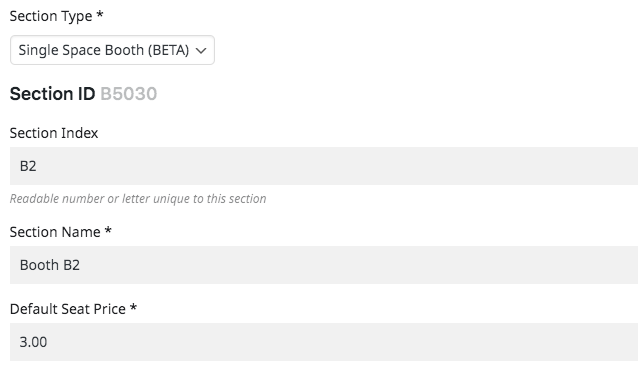Click the Section ID heading

(52, 94)
